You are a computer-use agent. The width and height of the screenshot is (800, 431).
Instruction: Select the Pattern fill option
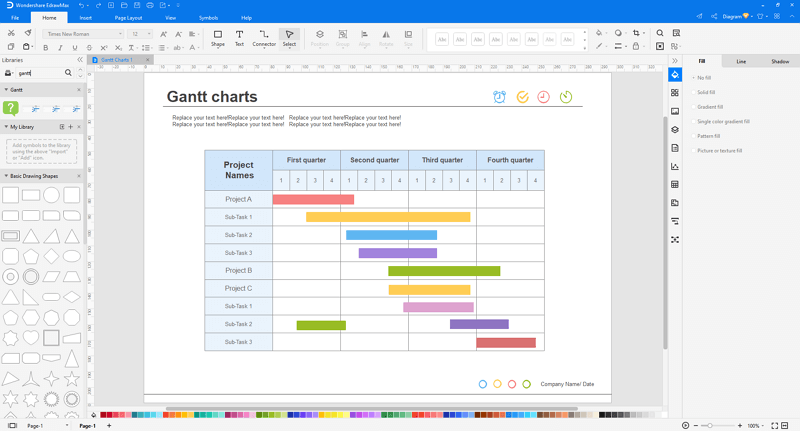pos(708,136)
